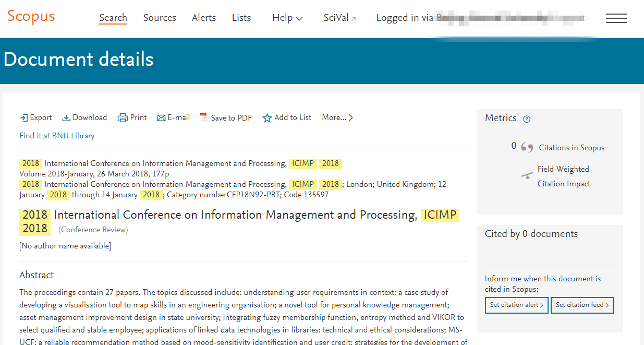Open the hamburger menu icon

[x=616, y=18]
